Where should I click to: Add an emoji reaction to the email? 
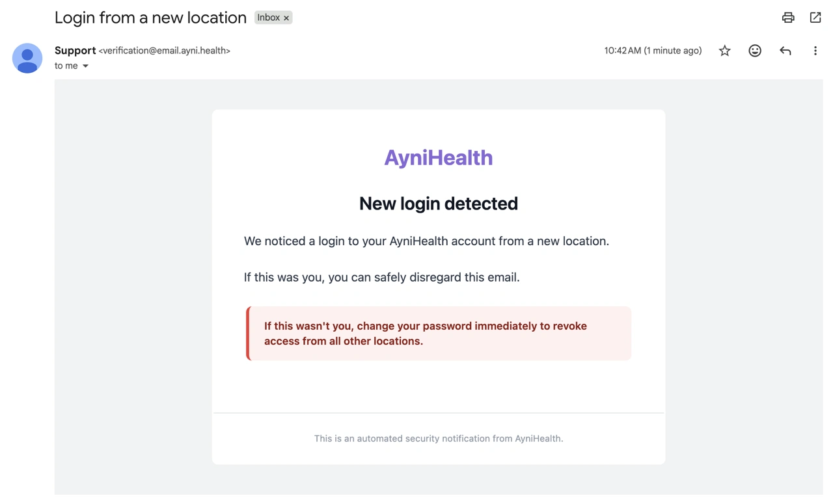(755, 50)
